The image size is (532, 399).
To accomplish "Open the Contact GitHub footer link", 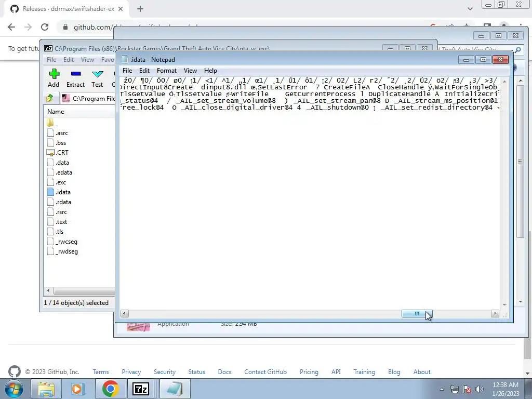I will [x=265, y=372].
